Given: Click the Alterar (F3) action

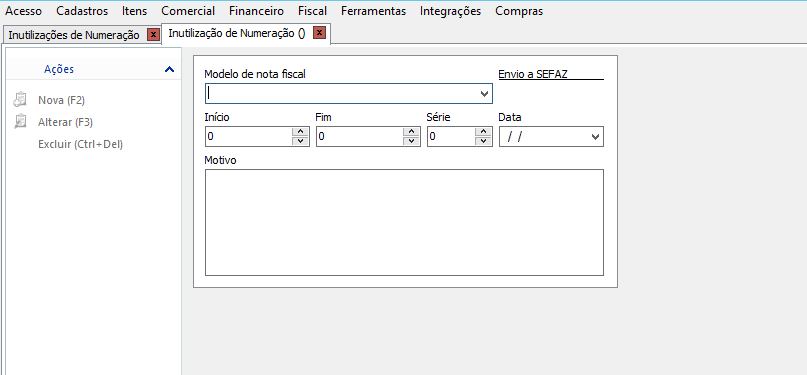Looking at the screenshot, I should point(65,122).
